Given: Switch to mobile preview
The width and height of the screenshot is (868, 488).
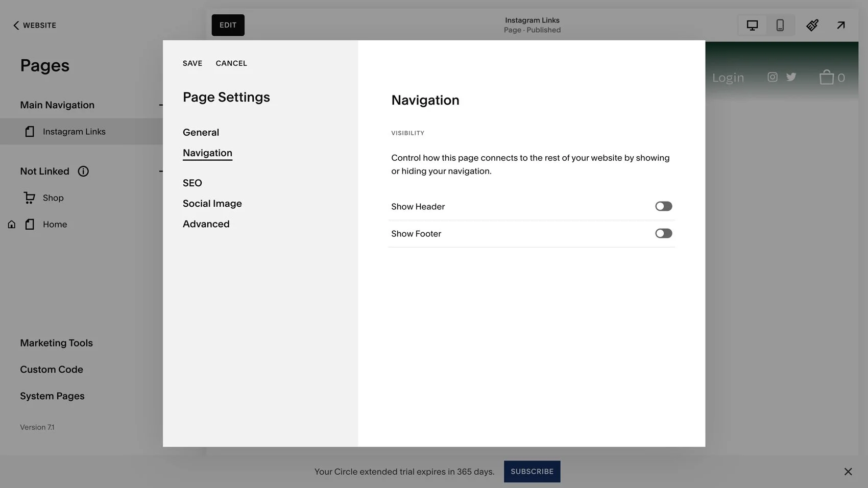Looking at the screenshot, I should pyautogui.click(x=780, y=25).
